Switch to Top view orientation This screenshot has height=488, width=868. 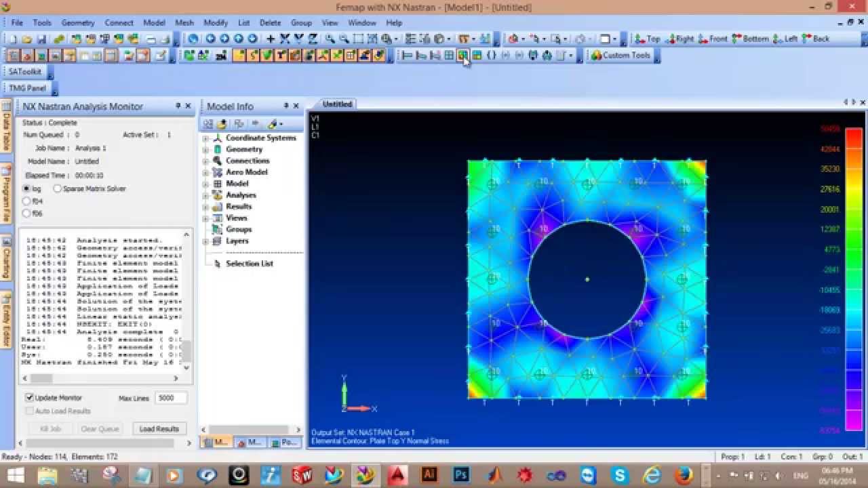click(x=646, y=39)
